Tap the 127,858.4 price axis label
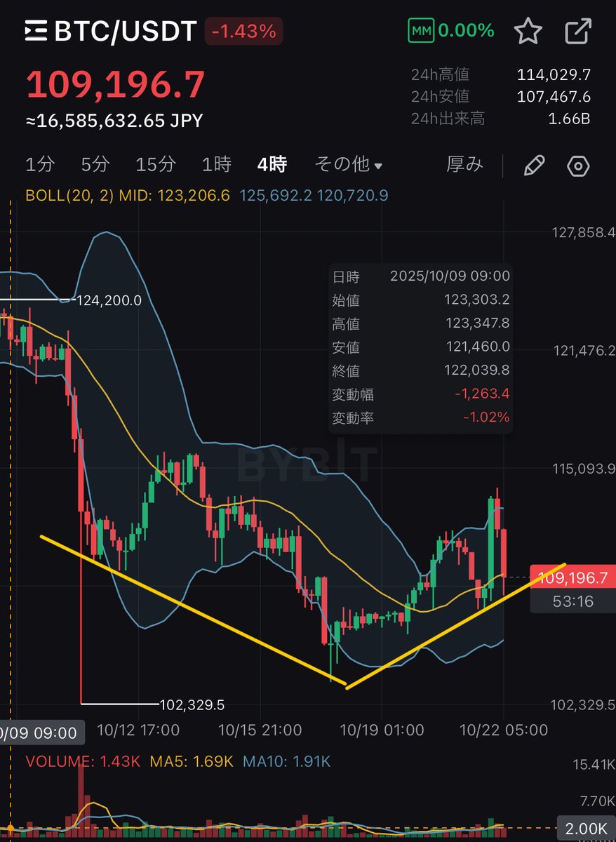616x842 pixels. click(x=584, y=232)
